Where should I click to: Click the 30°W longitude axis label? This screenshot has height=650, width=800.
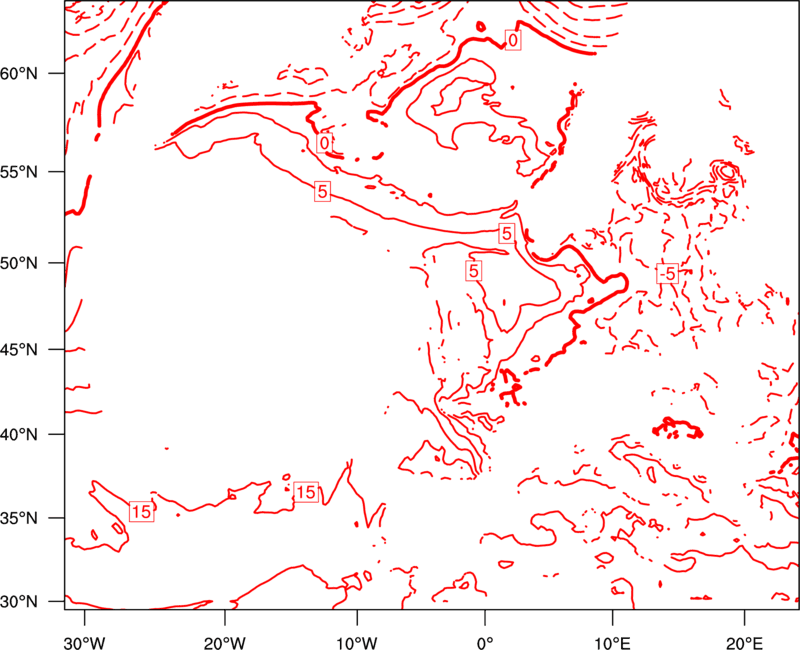pyautogui.click(x=85, y=643)
